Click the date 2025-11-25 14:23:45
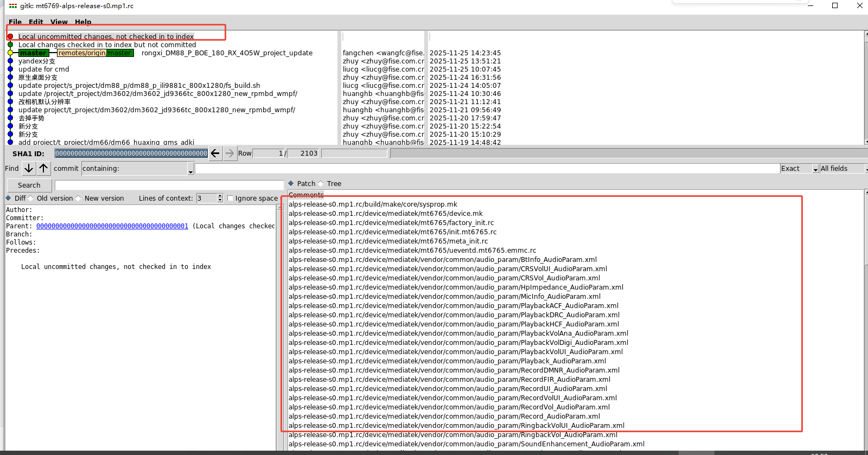This screenshot has width=868, height=455. point(465,53)
